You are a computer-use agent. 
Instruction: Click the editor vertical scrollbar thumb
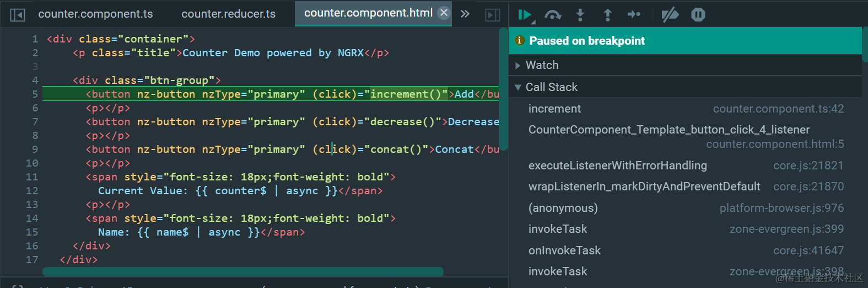[503, 88]
